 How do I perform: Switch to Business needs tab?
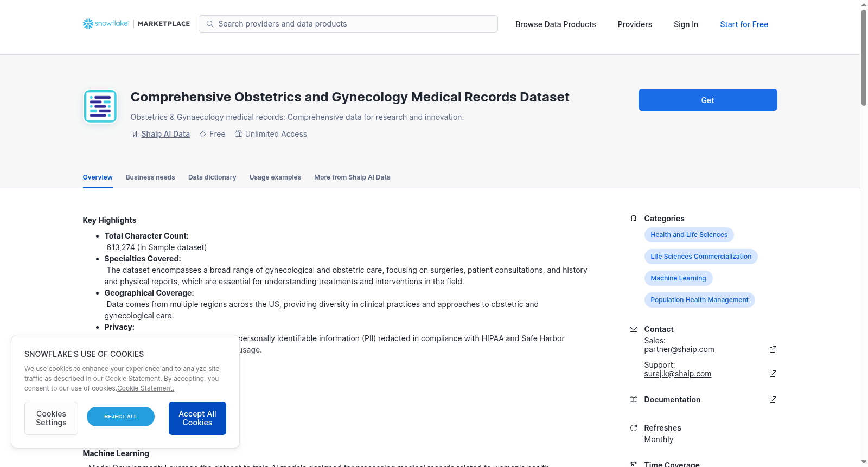coord(150,177)
